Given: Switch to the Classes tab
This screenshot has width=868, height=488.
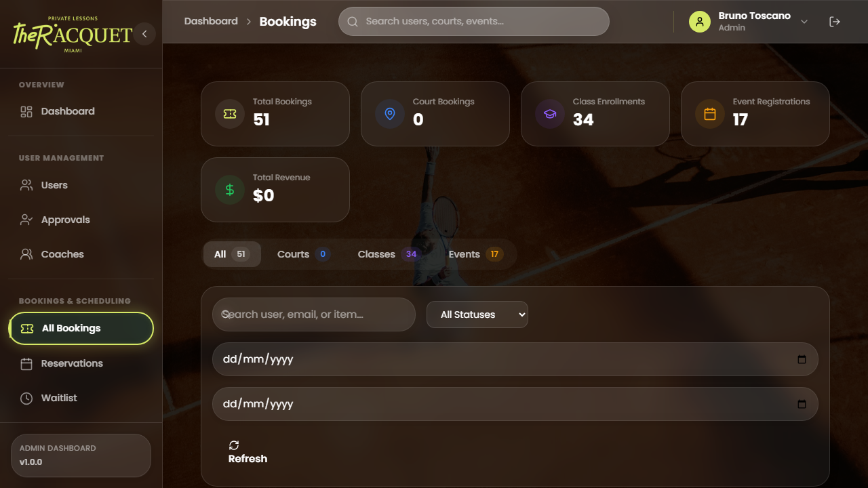Looking at the screenshot, I should (x=388, y=254).
